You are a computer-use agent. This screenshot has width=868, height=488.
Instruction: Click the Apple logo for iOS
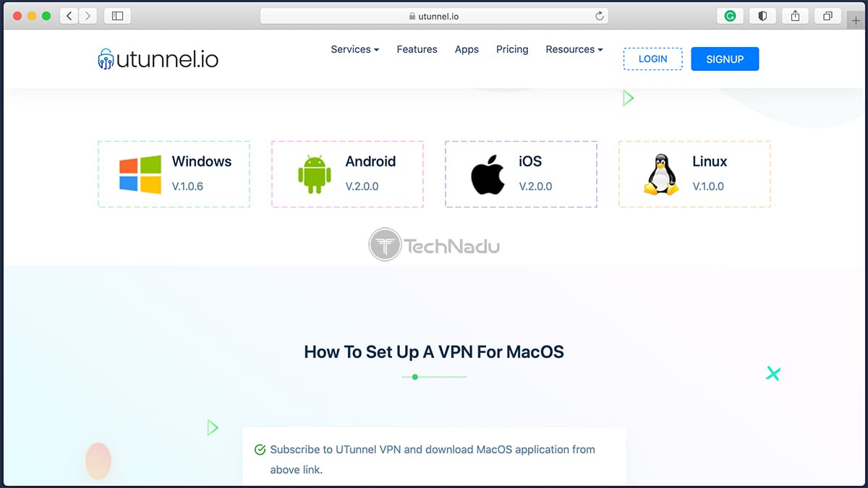coord(488,174)
